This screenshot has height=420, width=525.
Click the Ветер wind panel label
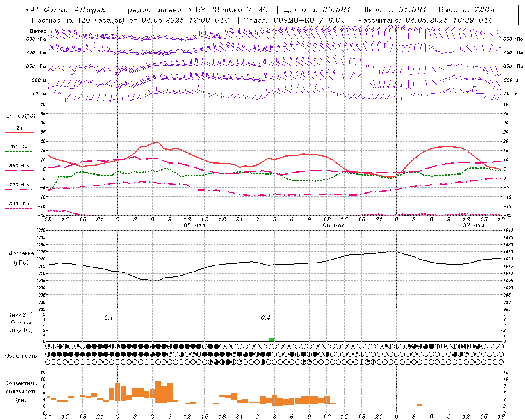[x=38, y=31]
